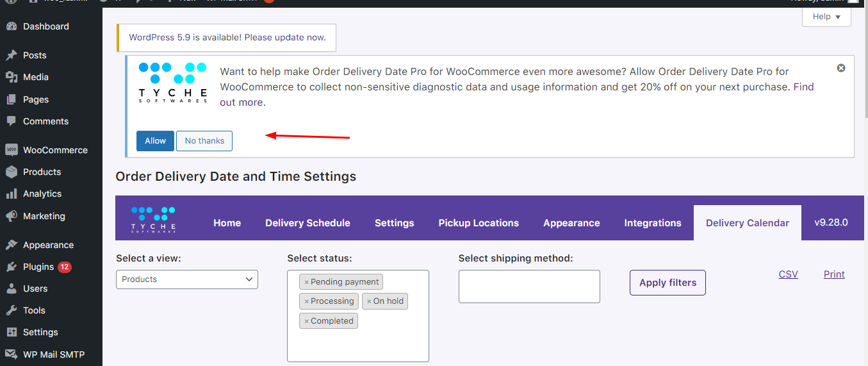The height and width of the screenshot is (366, 868).
Task: Open the WP Mail SMTP menu item
Action: (x=54, y=354)
